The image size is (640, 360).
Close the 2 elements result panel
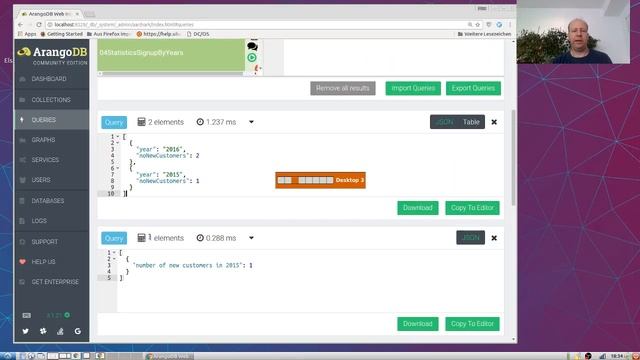pos(494,122)
